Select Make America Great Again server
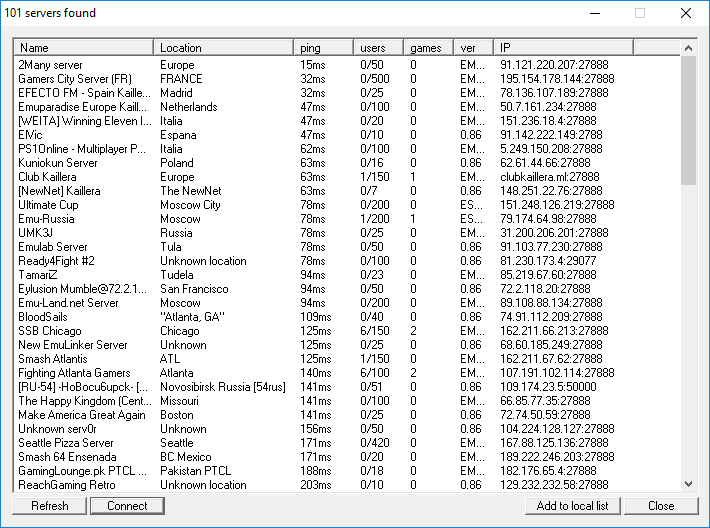The image size is (710, 528). [x=347, y=416]
